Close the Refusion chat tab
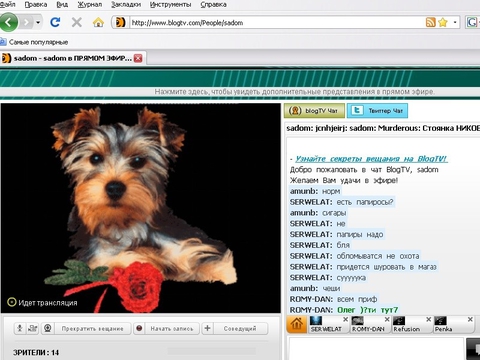Viewport: 480px width, 360px height. pos(429,319)
